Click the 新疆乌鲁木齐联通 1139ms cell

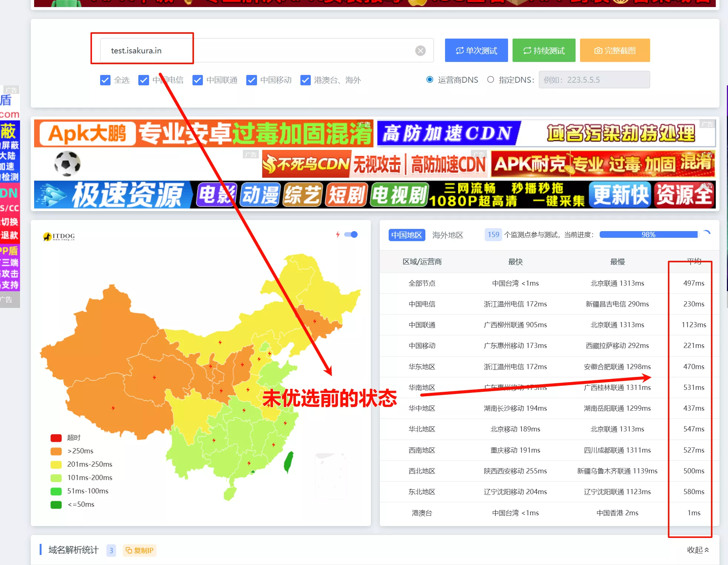[x=617, y=471]
